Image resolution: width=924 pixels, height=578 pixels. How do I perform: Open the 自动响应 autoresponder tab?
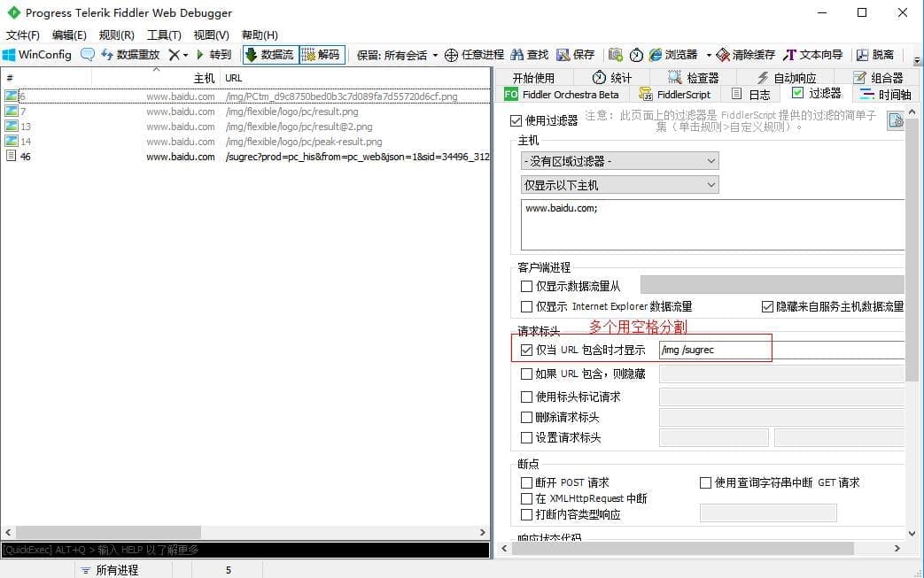pos(787,77)
